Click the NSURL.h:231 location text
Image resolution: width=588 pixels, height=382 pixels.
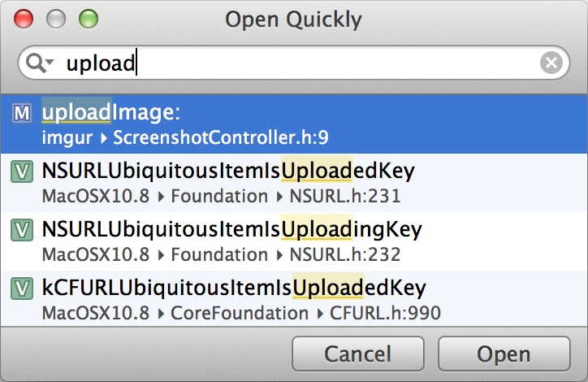click(x=345, y=196)
